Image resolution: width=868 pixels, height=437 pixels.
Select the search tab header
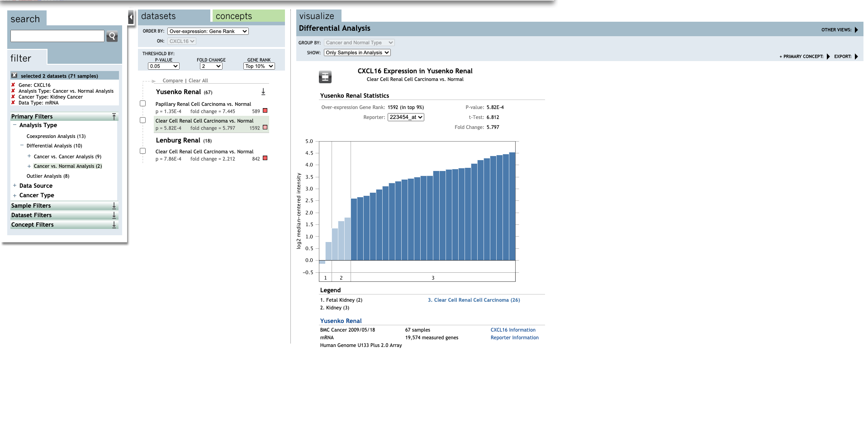(27, 19)
